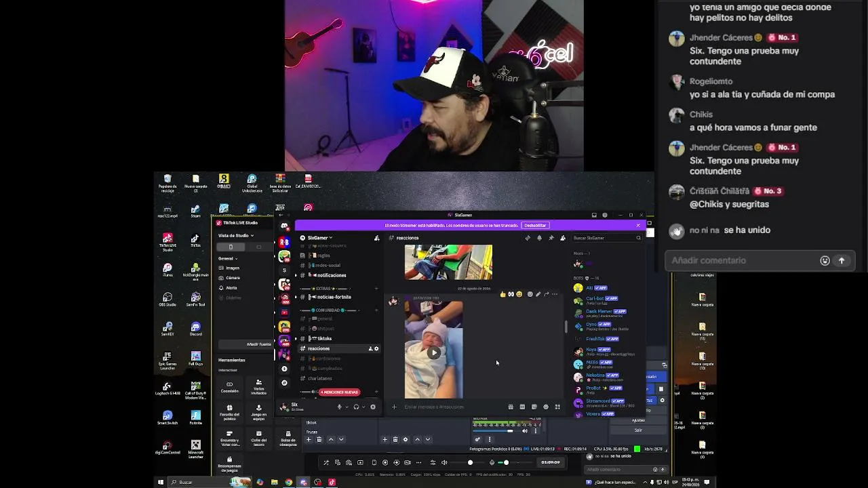This screenshot has height=488, width=868.
Task: Open the charlatanes channel
Action: coord(320,378)
